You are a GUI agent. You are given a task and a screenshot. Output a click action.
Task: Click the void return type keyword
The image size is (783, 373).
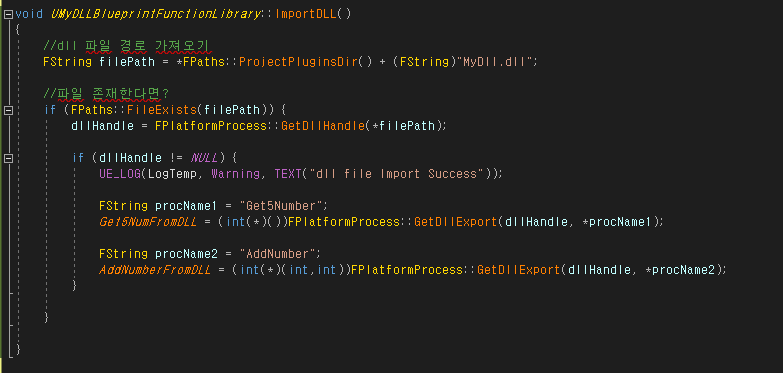(x=29, y=14)
